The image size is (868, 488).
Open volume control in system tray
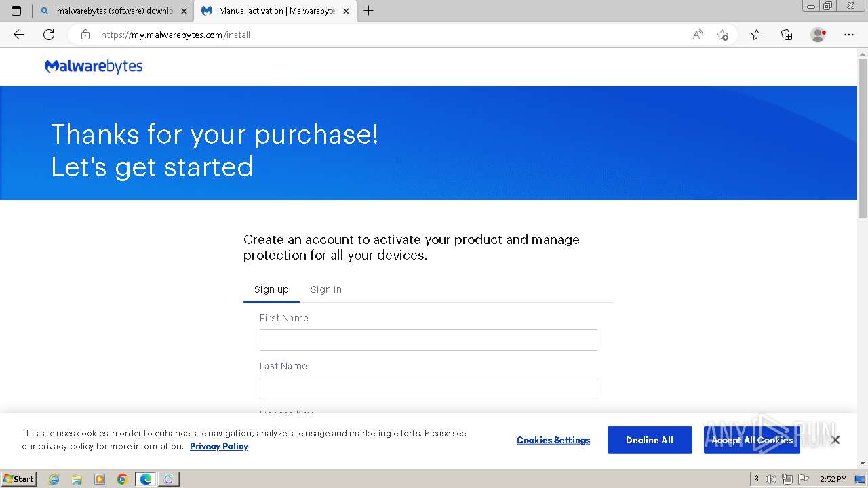[770, 479]
